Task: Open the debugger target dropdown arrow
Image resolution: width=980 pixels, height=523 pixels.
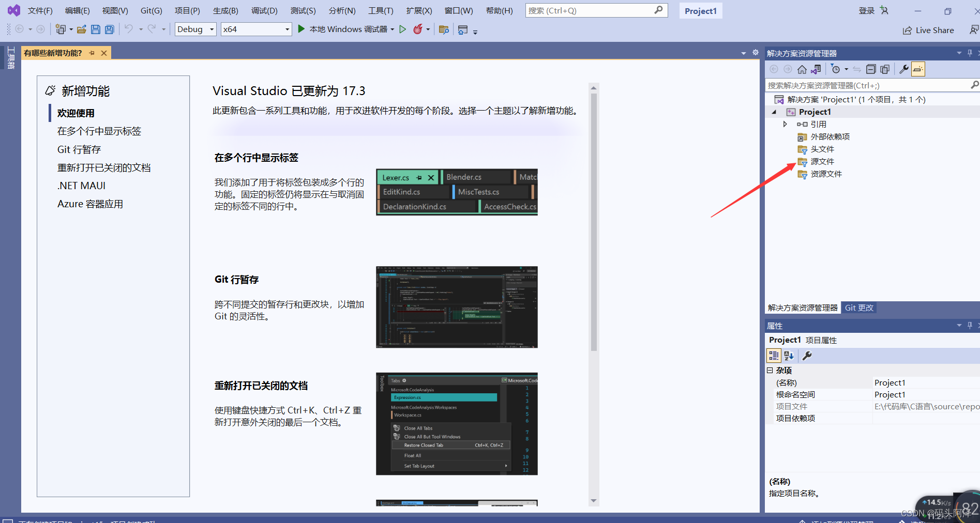Action: [393, 29]
